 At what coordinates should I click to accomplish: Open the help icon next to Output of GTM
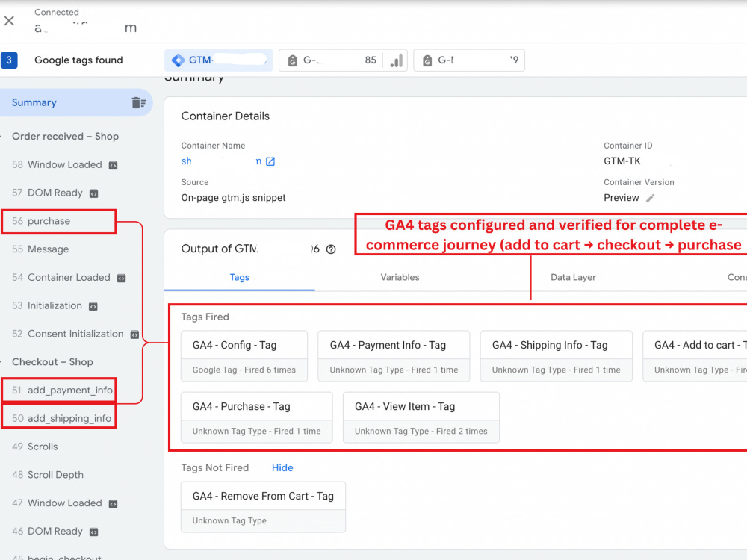[331, 249]
